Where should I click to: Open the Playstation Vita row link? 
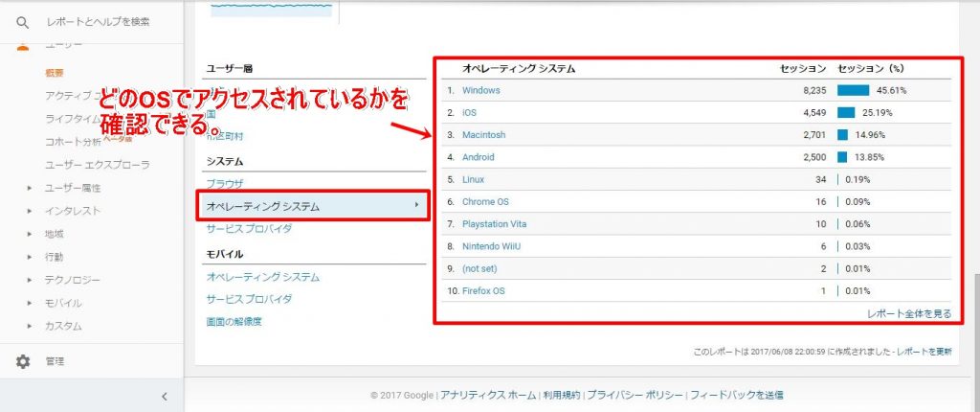(495, 224)
